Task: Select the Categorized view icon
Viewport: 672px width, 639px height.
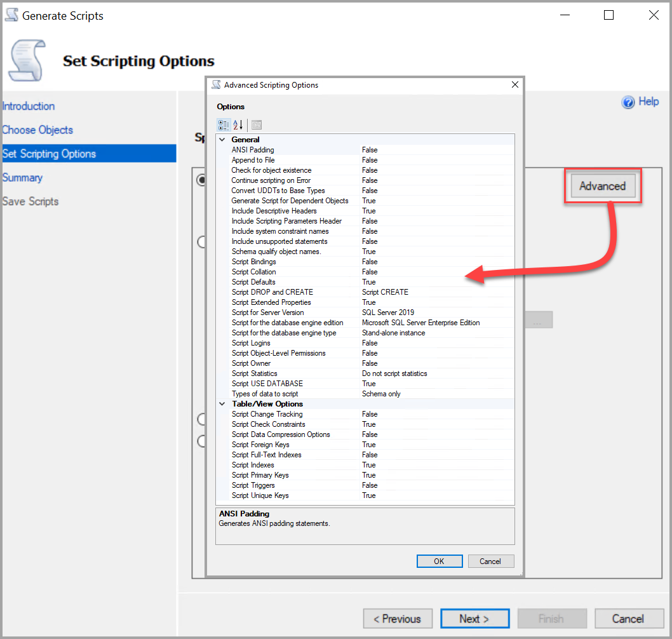Action: point(224,124)
